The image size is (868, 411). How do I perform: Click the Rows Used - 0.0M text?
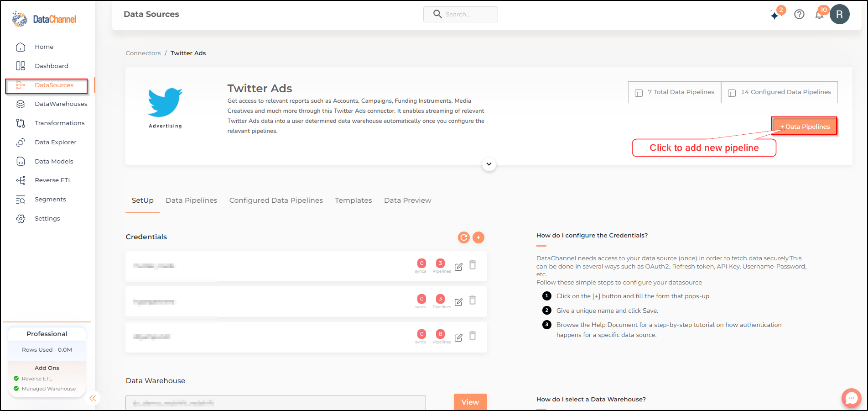click(47, 350)
